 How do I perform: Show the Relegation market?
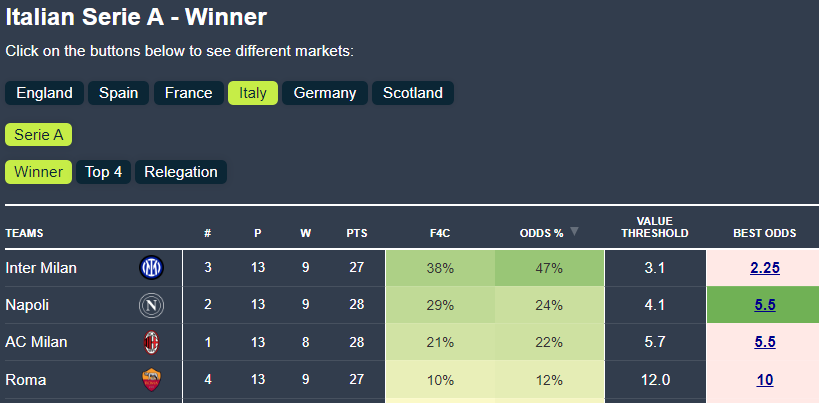pos(181,172)
